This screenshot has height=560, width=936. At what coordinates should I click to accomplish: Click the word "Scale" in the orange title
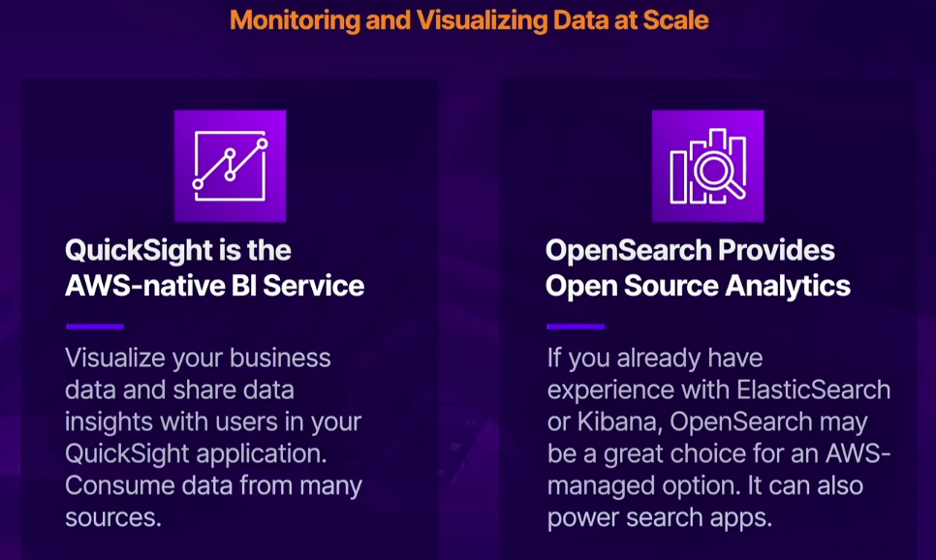click(x=676, y=20)
